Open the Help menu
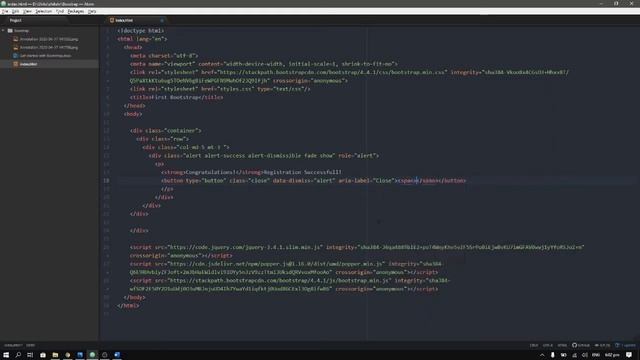This screenshot has width=640, height=360. pyautogui.click(x=92, y=11)
